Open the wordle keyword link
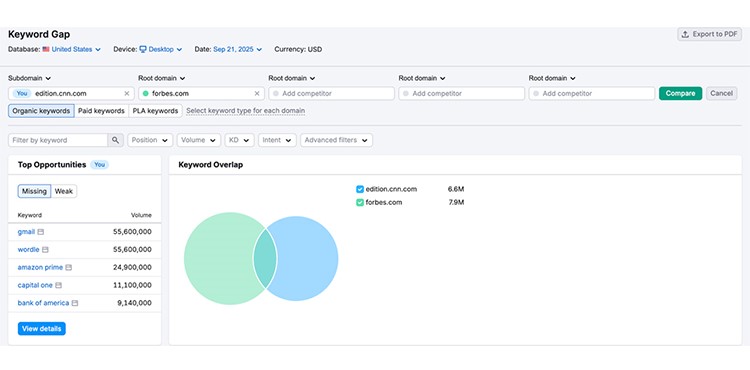 (28, 250)
